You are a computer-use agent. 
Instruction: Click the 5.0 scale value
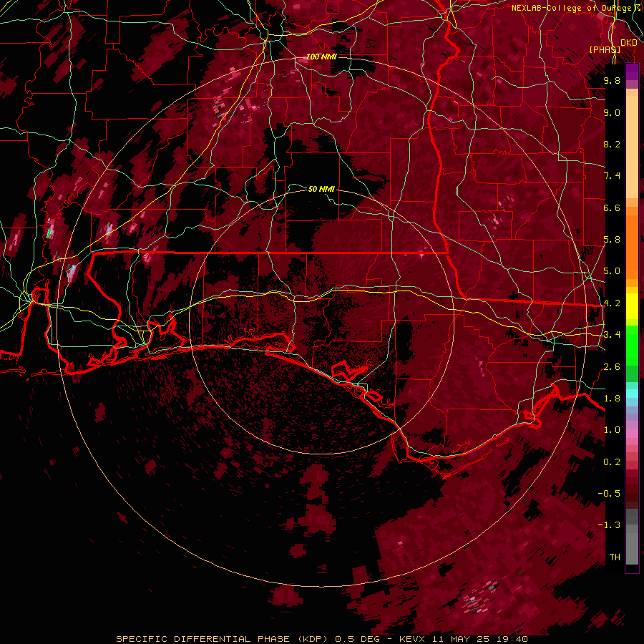[x=612, y=271]
